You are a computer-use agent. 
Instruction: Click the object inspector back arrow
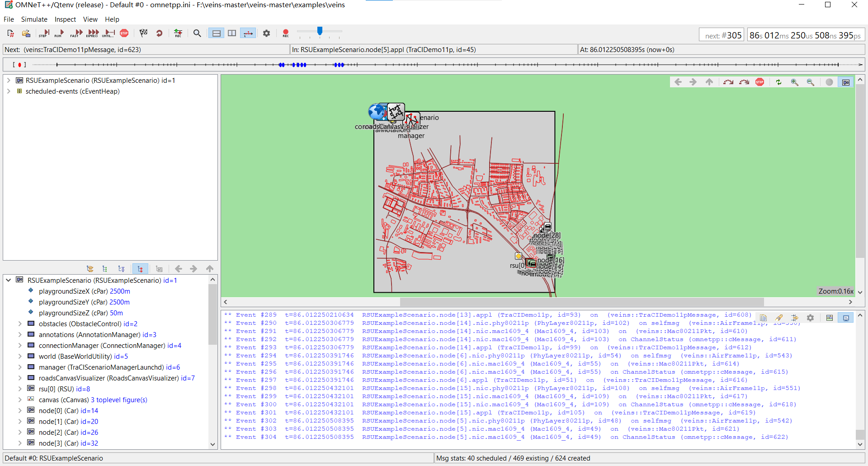pyautogui.click(x=179, y=269)
